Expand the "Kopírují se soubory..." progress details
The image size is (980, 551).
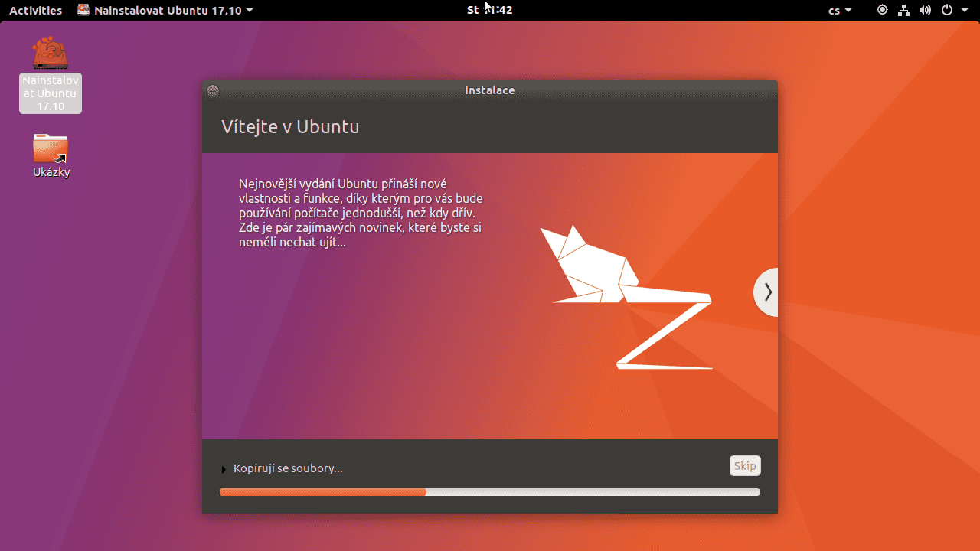[223, 469]
